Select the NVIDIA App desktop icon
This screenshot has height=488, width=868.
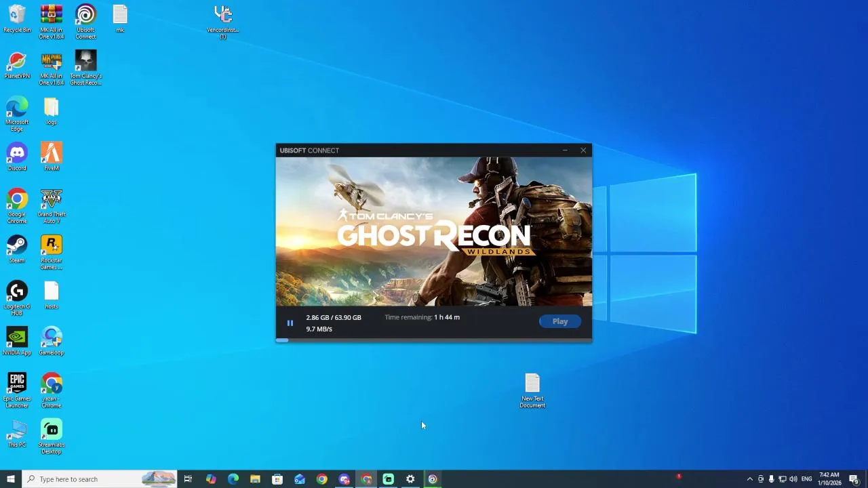pyautogui.click(x=17, y=341)
